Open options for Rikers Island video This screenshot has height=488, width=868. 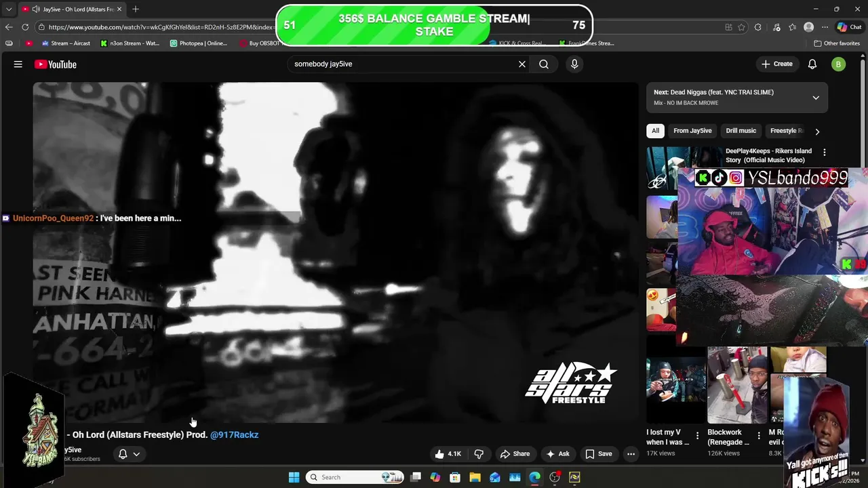coord(824,152)
